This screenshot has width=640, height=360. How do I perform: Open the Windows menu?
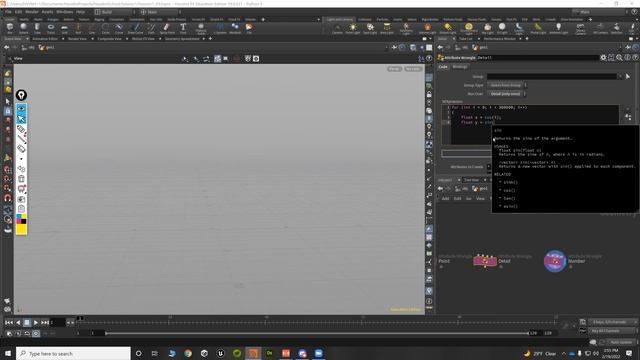[x=64, y=12]
